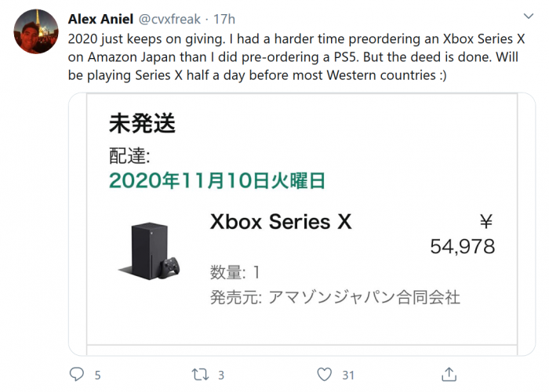Click the retweet count 3
Viewport: 549px width, 392px height.
tap(222, 375)
